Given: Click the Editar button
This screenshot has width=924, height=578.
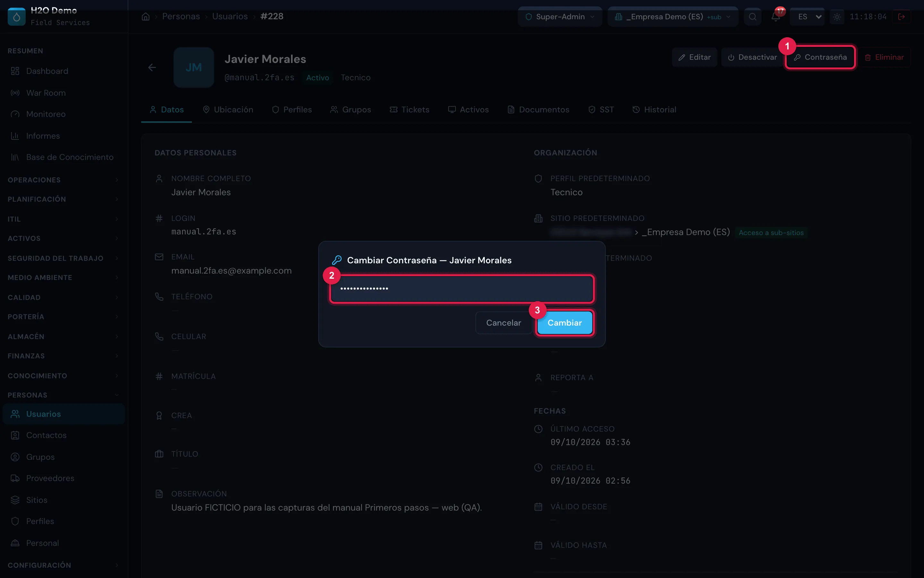Looking at the screenshot, I should (x=695, y=57).
